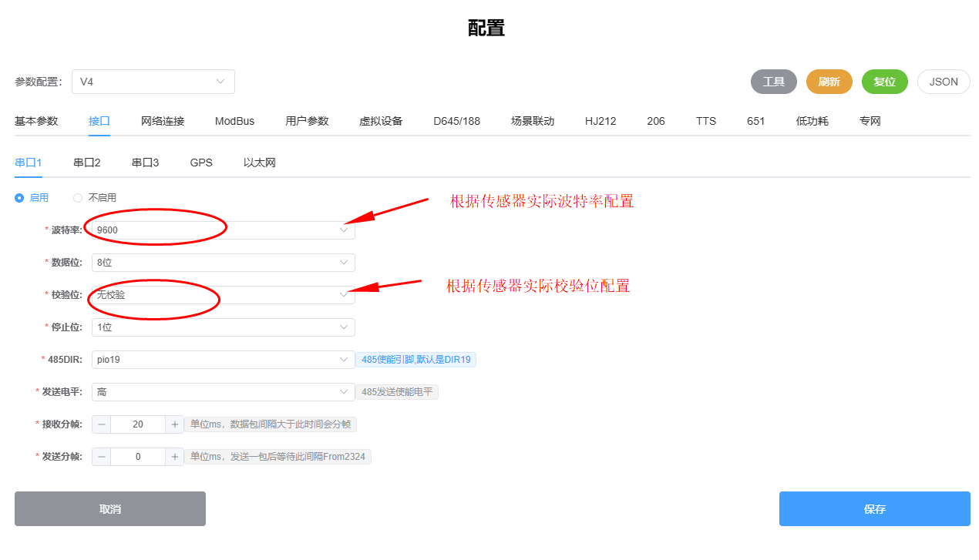The height and width of the screenshot is (560, 979).
Task: Increase 发送分帧 value with the plus stepper
Action: pyautogui.click(x=175, y=456)
